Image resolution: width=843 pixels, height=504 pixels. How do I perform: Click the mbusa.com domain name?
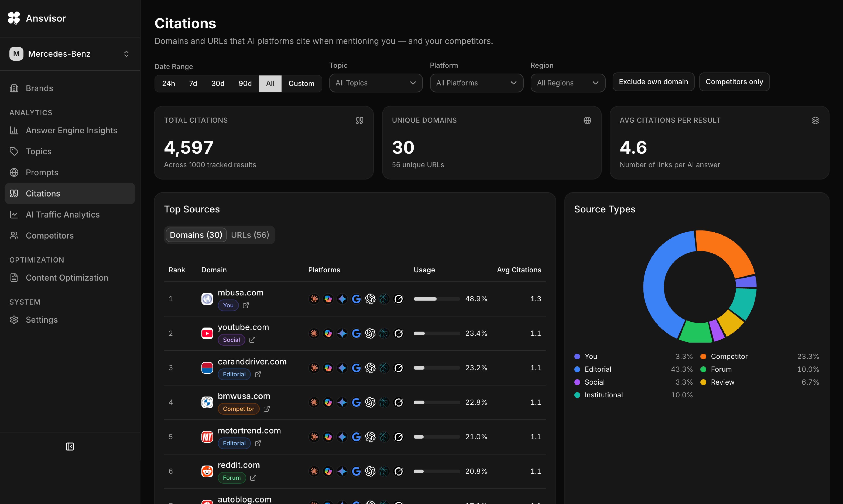tap(240, 293)
